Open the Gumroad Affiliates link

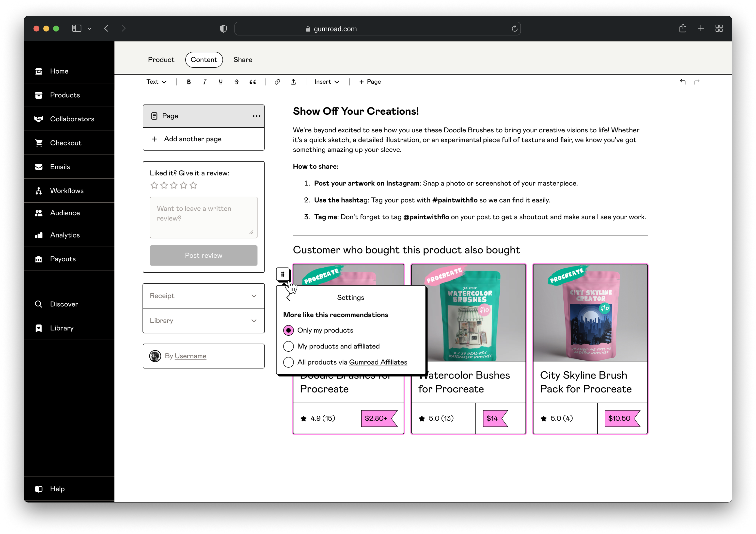pos(378,362)
